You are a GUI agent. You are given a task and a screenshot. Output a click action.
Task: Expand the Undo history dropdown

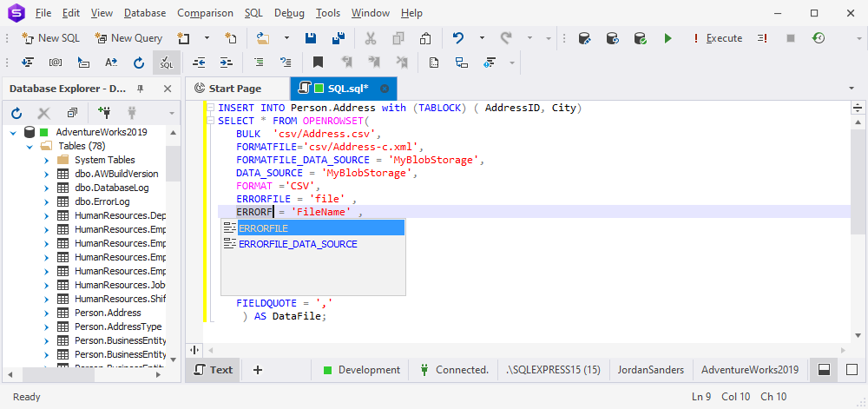(482, 38)
